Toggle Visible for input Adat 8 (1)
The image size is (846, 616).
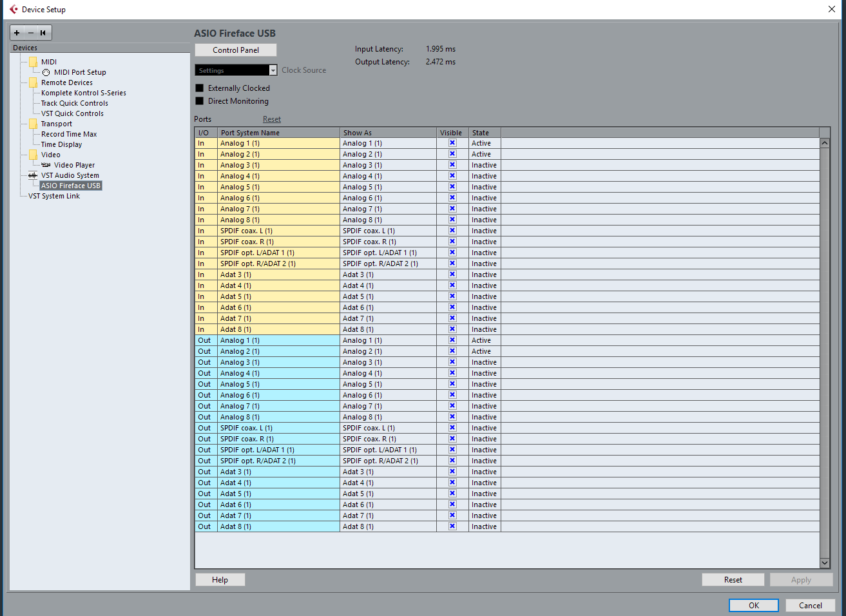(452, 329)
